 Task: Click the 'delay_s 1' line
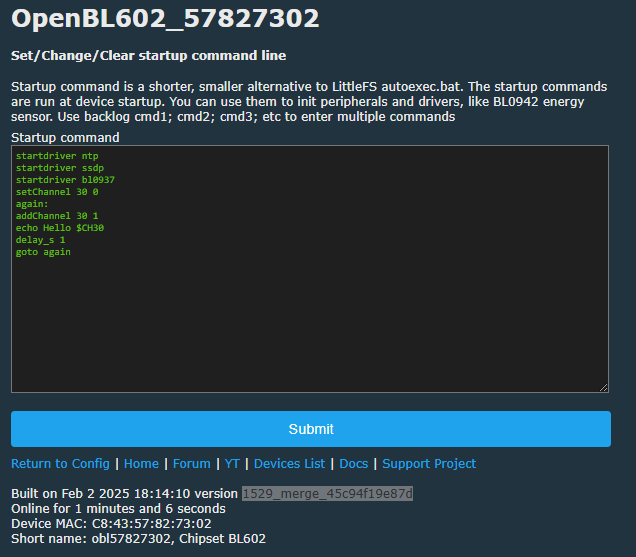[41, 240]
